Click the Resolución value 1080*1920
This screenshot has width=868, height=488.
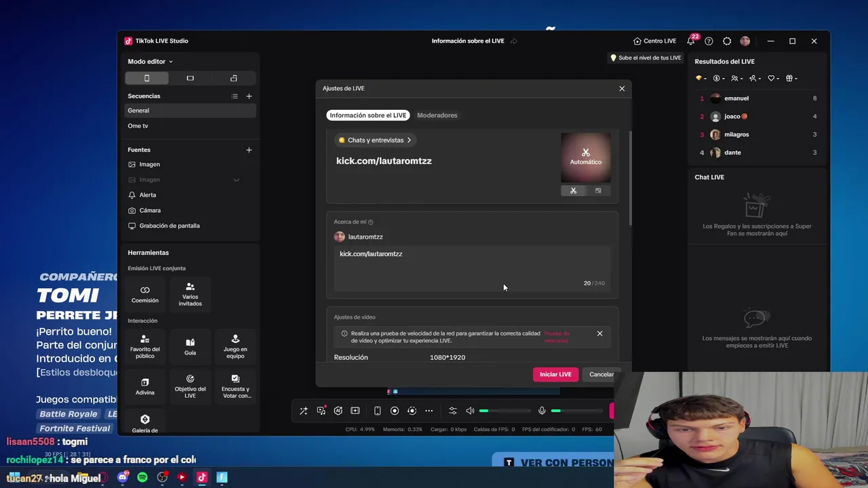click(448, 357)
